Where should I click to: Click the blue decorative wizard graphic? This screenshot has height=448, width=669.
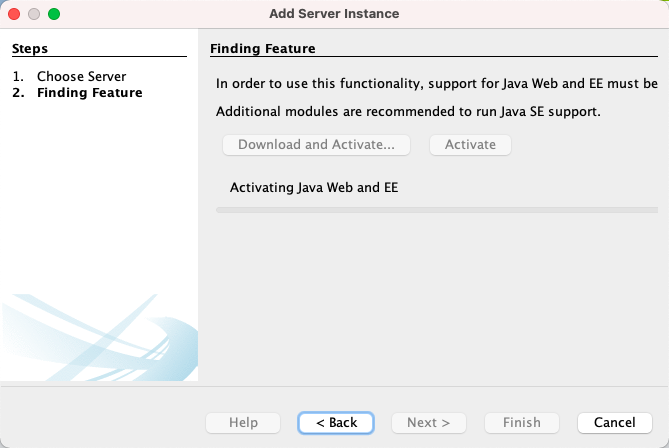click(99, 337)
